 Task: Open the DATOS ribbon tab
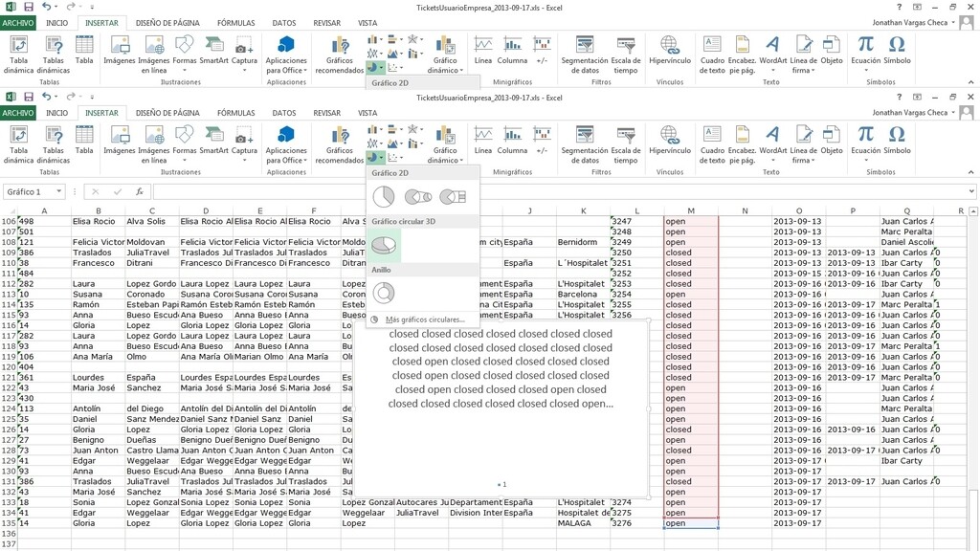[283, 113]
